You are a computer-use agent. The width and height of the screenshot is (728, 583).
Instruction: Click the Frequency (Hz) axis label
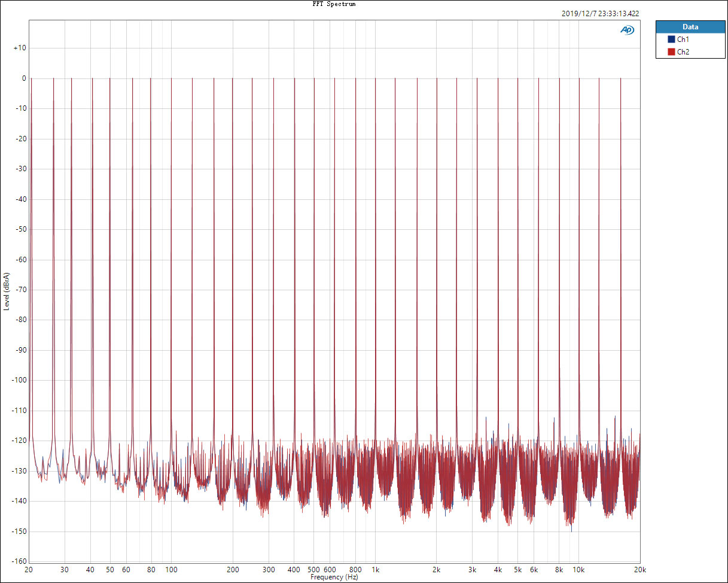coord(334,577)
